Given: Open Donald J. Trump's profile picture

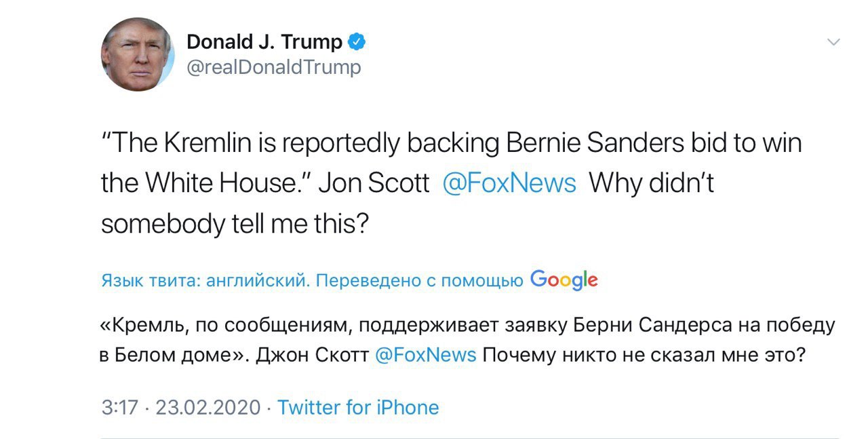Looking at the screenshot, I should pos(138,54).
